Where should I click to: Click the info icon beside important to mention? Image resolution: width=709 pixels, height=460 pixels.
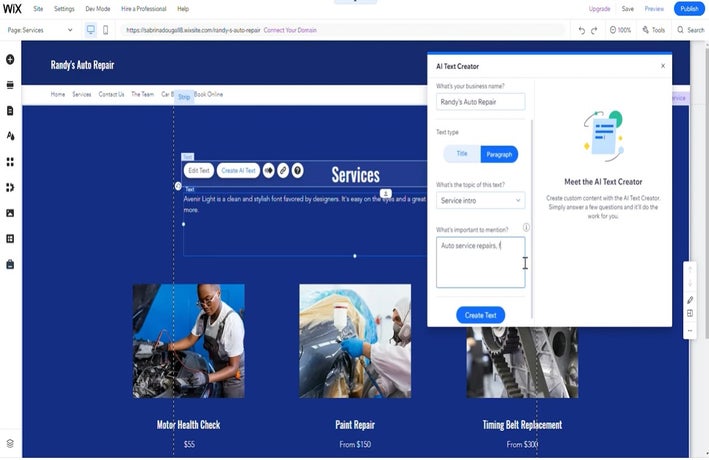click(526, 228)
